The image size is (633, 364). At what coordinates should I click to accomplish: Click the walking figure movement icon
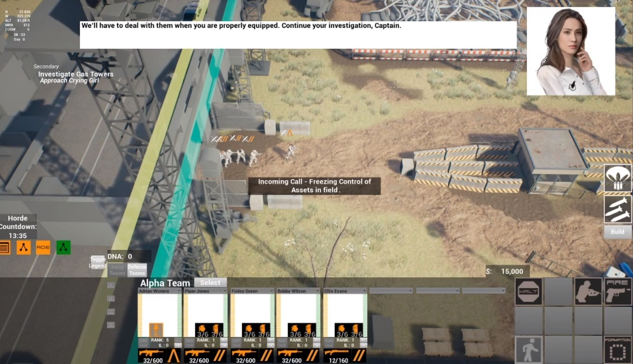click(528, 349)
